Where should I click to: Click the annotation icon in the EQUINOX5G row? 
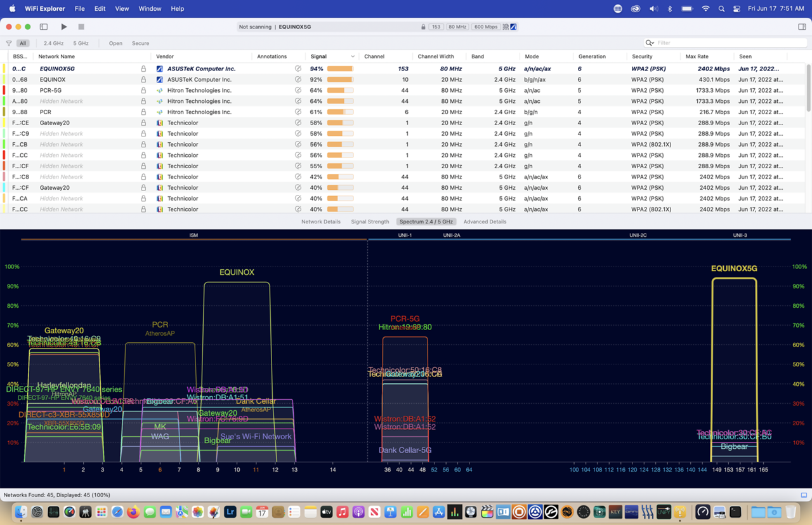click(x=298, y=69)
